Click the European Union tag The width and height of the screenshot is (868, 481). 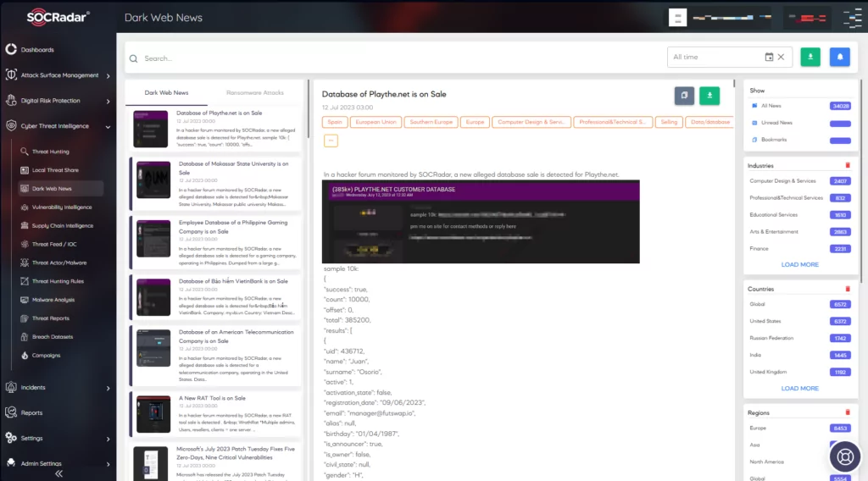376,122
